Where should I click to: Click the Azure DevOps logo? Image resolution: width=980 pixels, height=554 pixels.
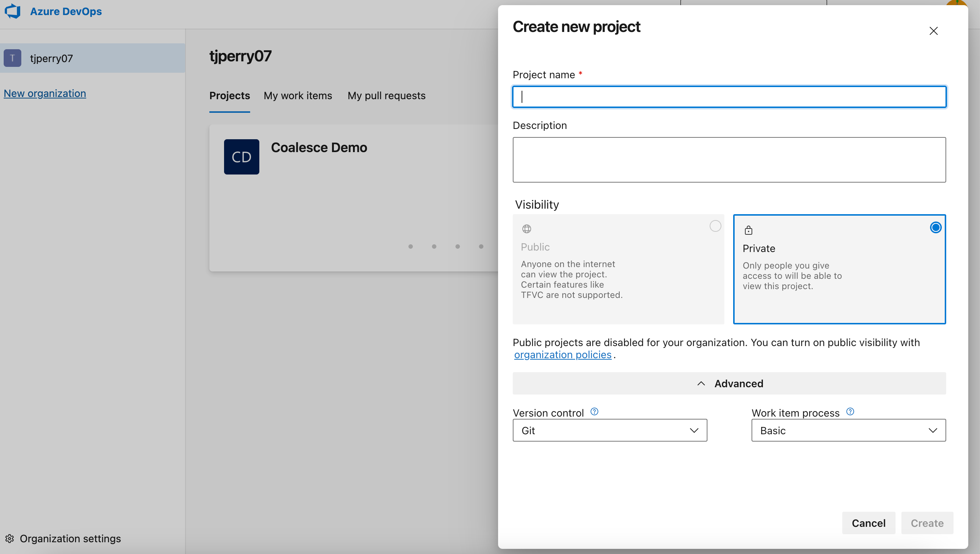12,11
